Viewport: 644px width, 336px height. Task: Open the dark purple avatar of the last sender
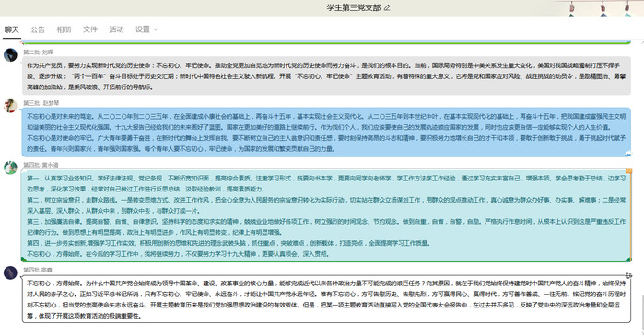click(10, 272)
